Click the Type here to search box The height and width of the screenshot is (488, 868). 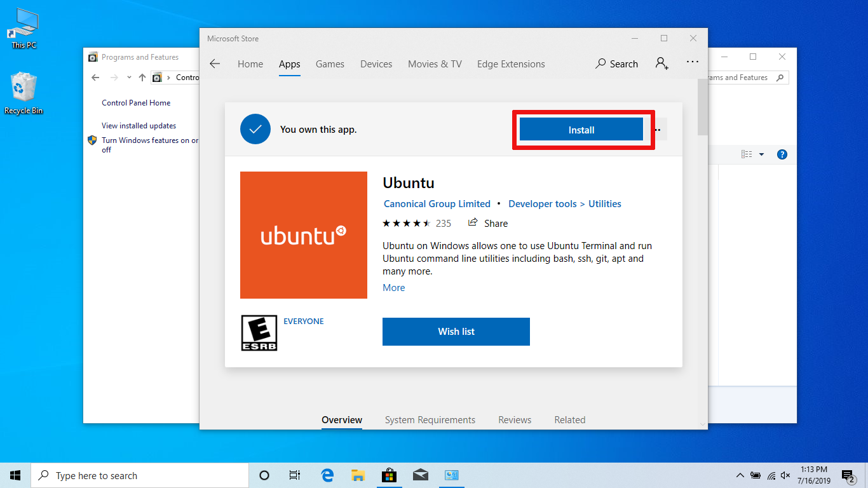140,475
